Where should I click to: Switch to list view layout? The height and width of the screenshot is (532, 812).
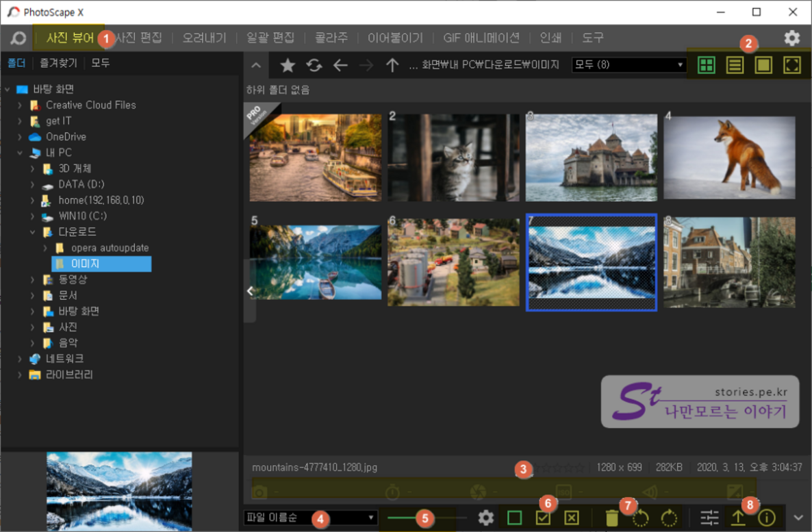735,65
